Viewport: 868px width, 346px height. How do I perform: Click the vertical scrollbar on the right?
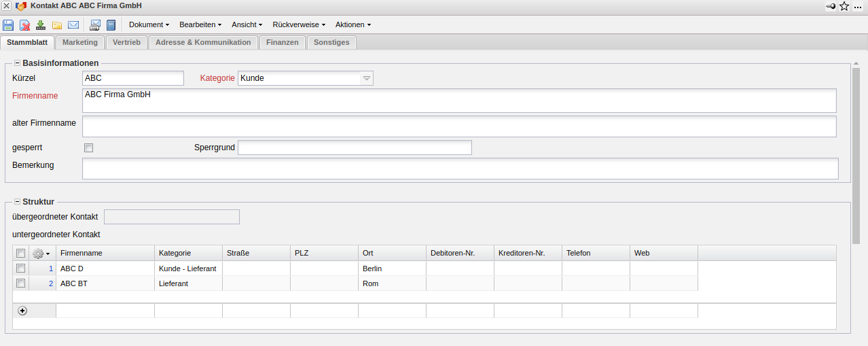pyautogui.click(x=856, y=156)
